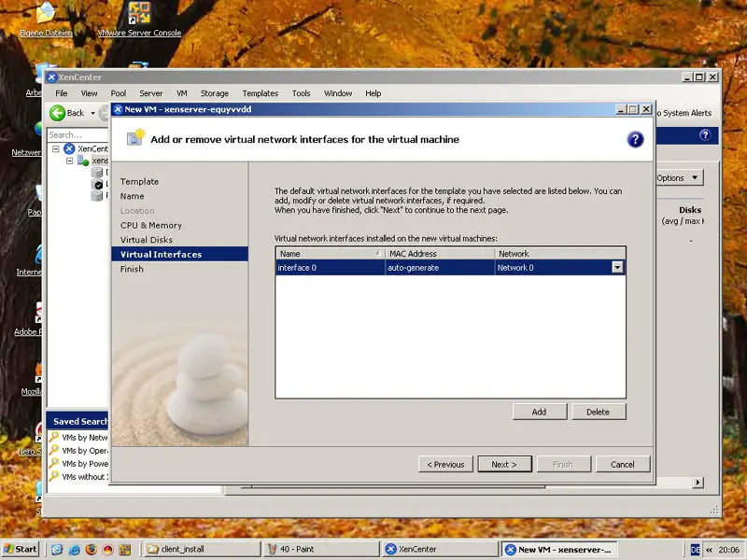Select the Virtual Interfaces wizard step
Screen dimensions: 747x560
(x=179, y=254)
